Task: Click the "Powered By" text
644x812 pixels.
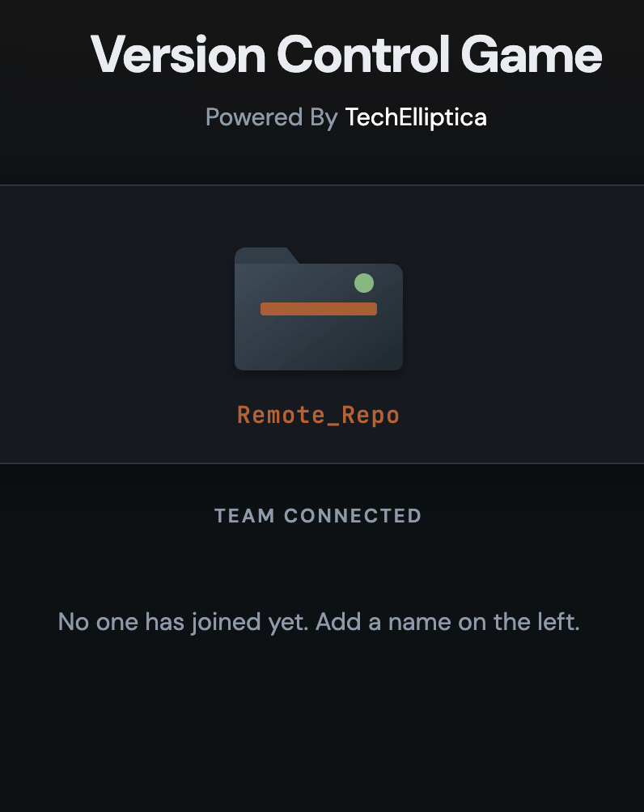Action: (x=271, y=117)
